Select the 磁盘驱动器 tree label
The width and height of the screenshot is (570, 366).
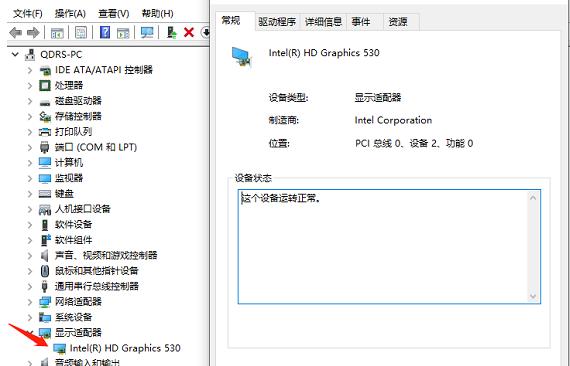click(x=78, y=101)
